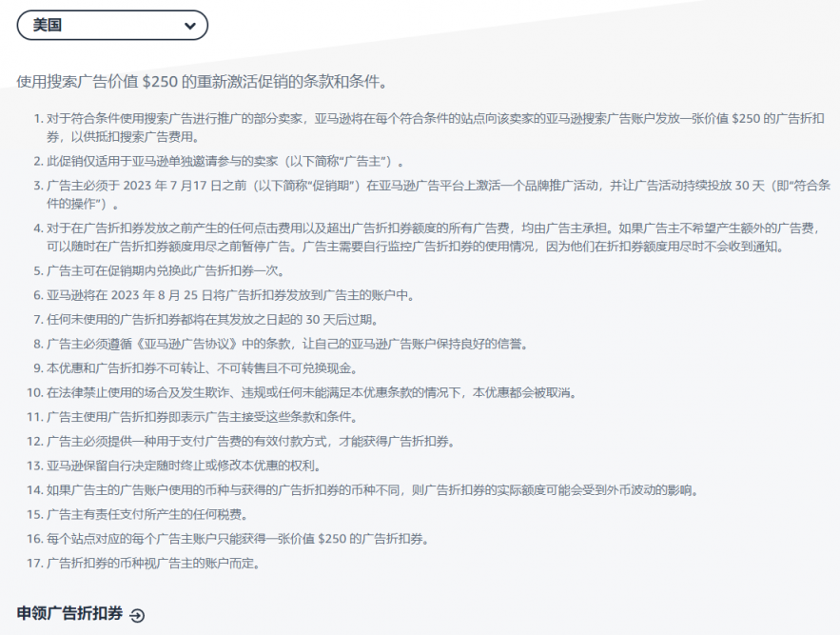The height and width of the screenshot is (635, 840).
Task: Click term 16 about 每个广告主账户只能获得一张折扣券
Action: 238,539
